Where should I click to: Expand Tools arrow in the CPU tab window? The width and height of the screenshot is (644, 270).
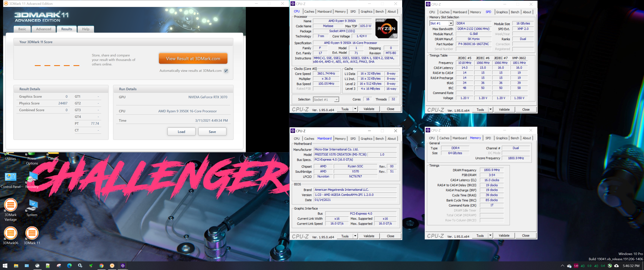coord(355,109)
